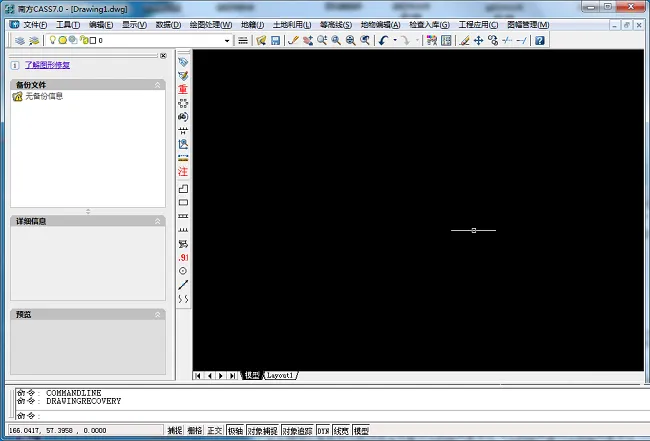Toggle 对象捕捉 object snap button
This screenshot has height=441, width=650.
[x=263, y=431]
